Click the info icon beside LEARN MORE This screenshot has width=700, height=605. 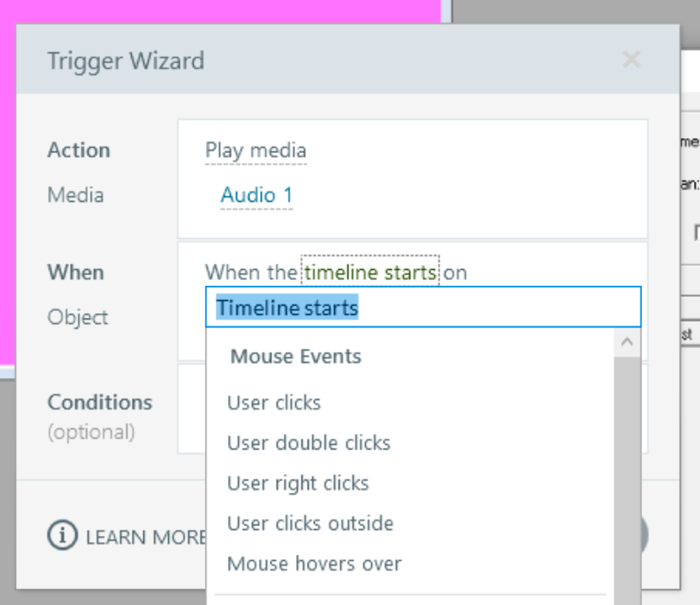(63, 536)
